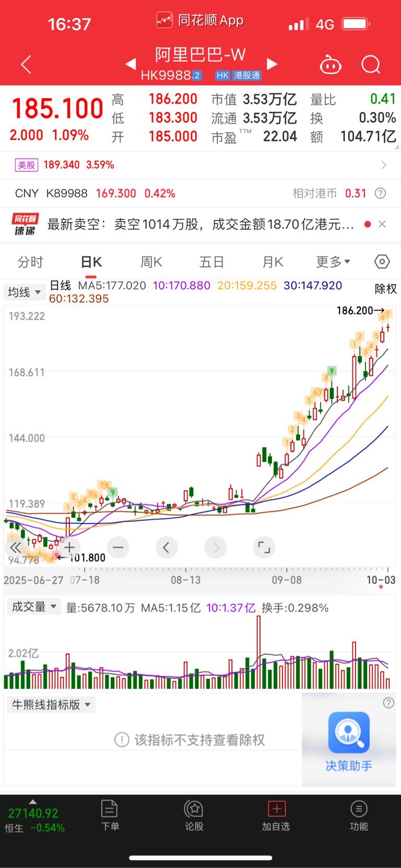Open the 功能 menu

pyautogui.click(x=359, y=815)
